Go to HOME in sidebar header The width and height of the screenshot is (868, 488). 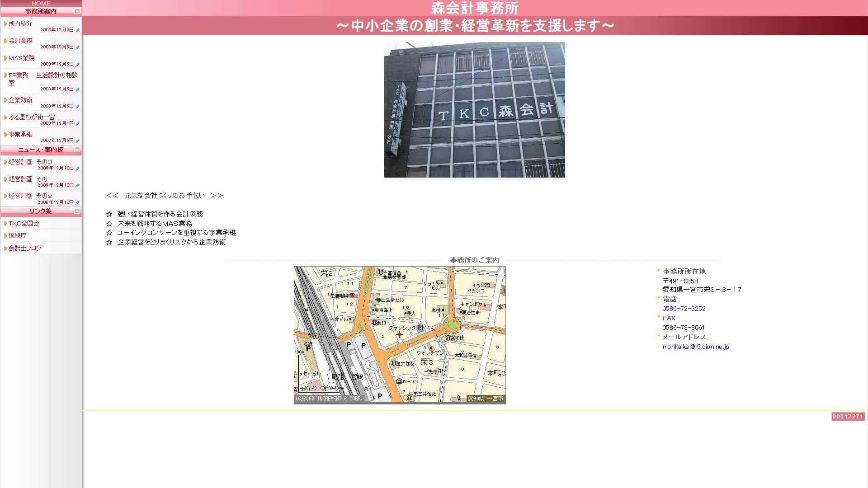[41, 3]
